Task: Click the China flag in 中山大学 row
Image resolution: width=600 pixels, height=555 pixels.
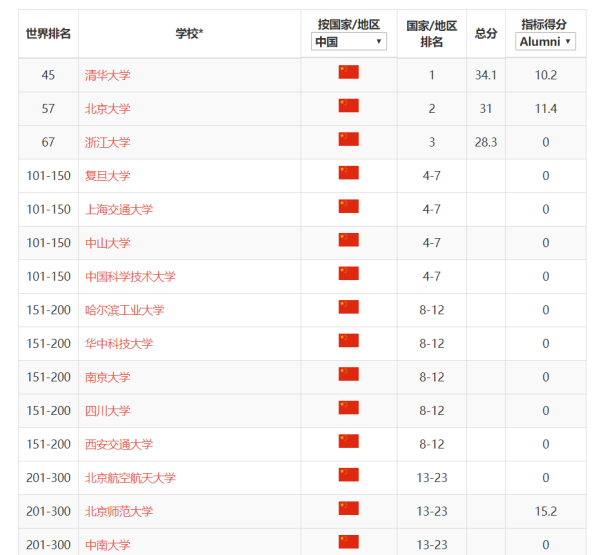Action: tap(349, 240)
